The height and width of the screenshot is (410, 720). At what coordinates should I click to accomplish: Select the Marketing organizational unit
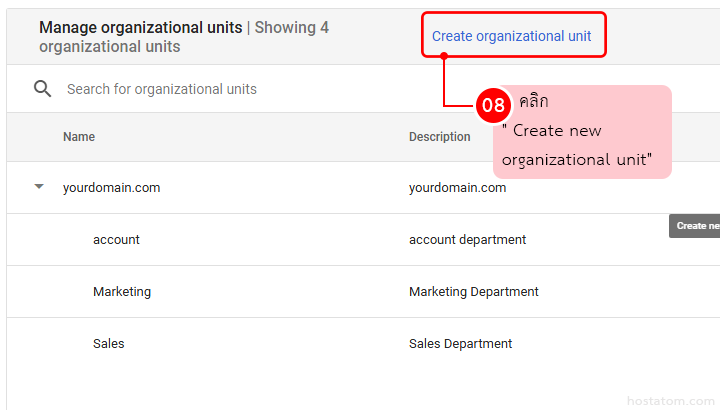coord(122,291)
